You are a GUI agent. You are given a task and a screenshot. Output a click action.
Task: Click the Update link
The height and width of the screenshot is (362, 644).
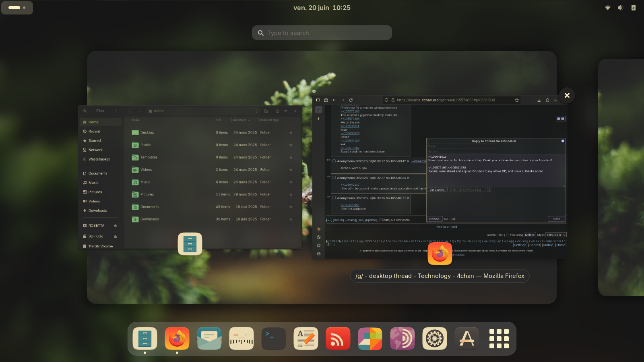(371, 220)
